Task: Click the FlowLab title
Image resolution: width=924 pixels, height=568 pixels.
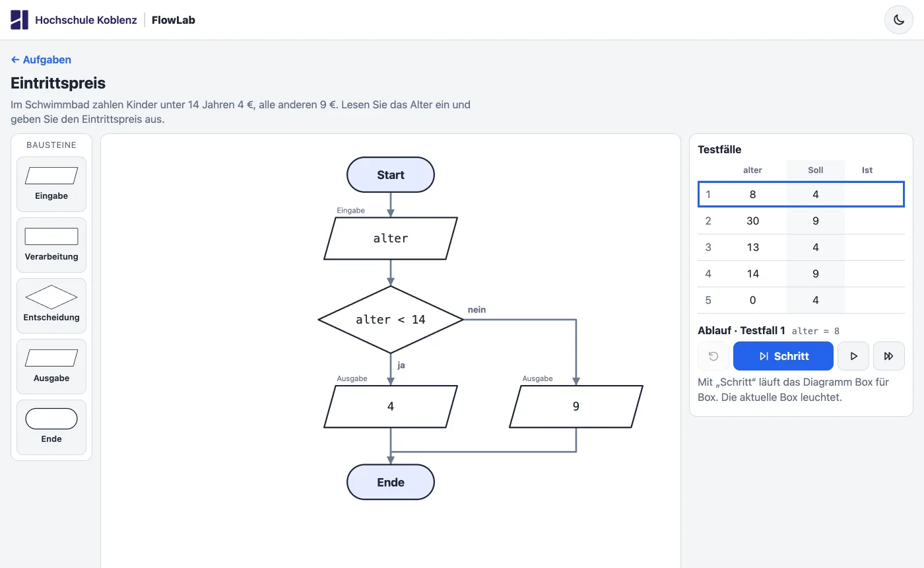Action: point(174,20)
